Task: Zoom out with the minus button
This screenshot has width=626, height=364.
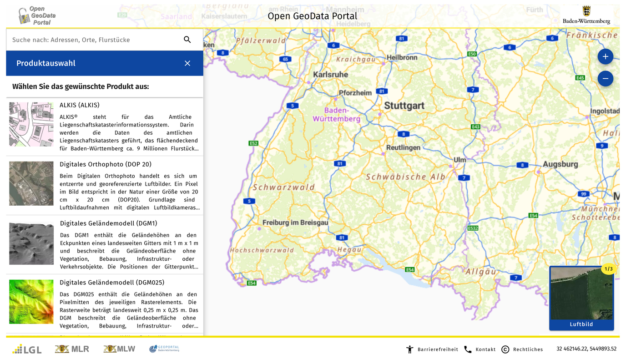Action: click(605, 78)
